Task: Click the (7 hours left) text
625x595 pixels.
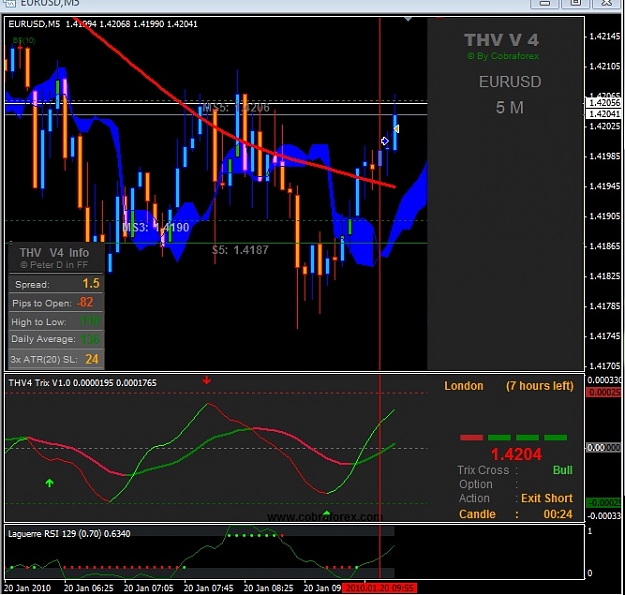Action: [x=540, y=386]
